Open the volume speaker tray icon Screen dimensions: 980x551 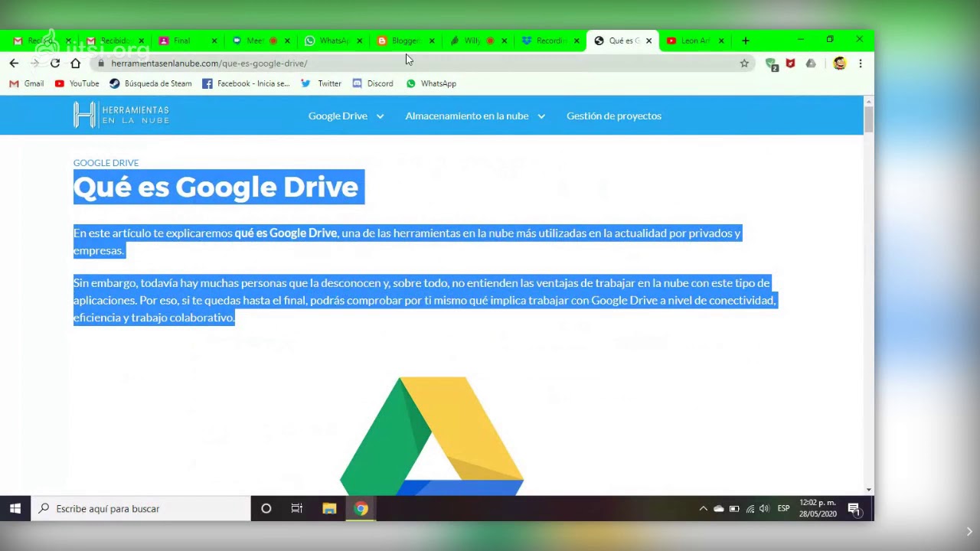[764, 509]
